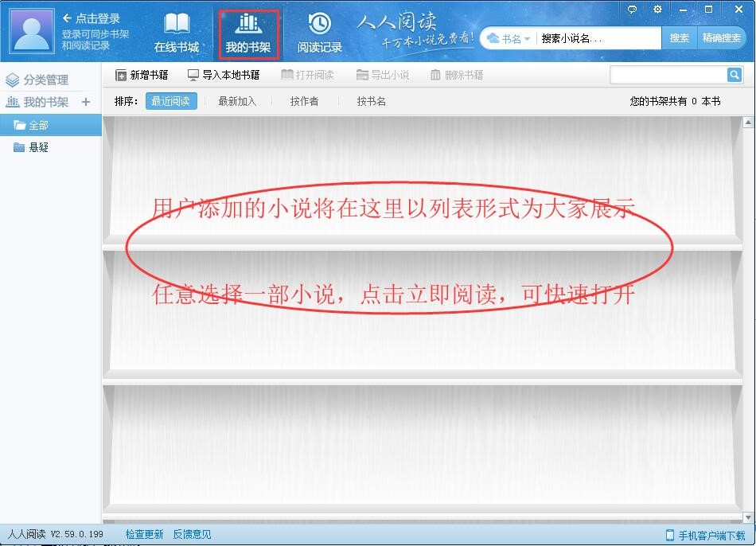The height and width of the screenshot is (546, 756).
Task: Click the 精确搜索 exact search button
Action: (x=721, y=38)
